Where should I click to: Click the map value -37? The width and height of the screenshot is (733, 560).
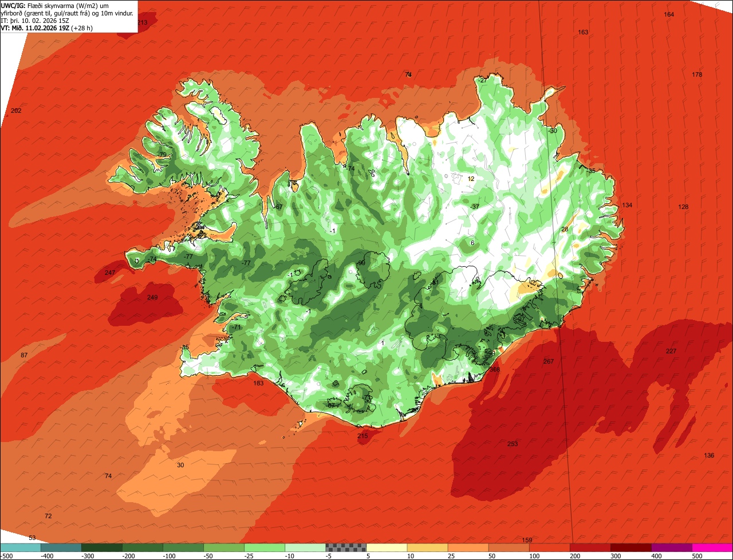click(x=475, y=207)
